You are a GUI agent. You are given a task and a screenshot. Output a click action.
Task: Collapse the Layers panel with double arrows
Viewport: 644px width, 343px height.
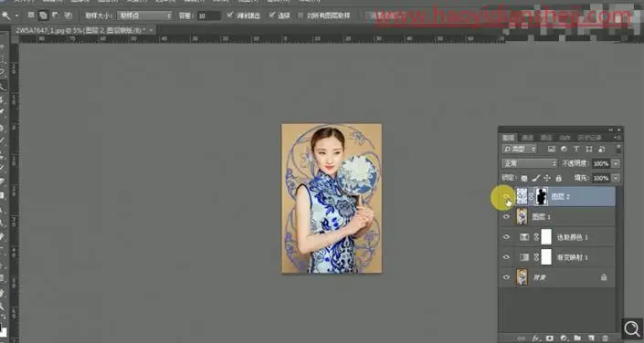pyautogui.click(x=611, y=130)
